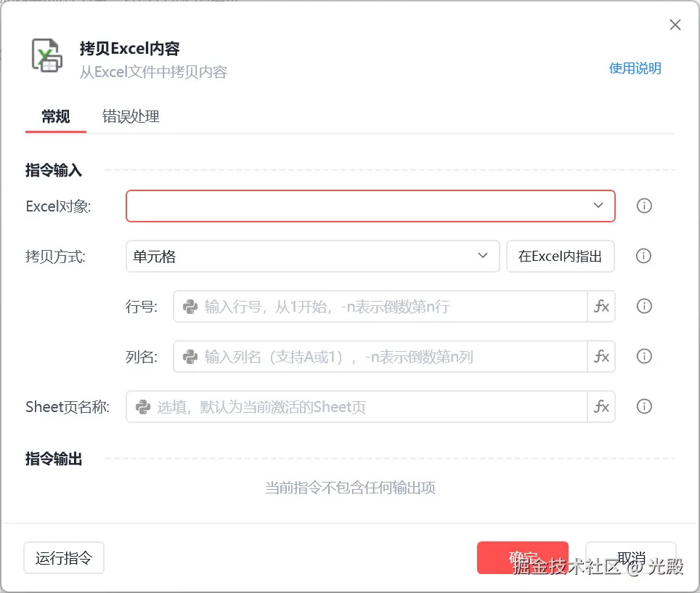This screenshot has height=593, width=700.
Task: Show info tooltip for 行号
Action: (644, 306)
